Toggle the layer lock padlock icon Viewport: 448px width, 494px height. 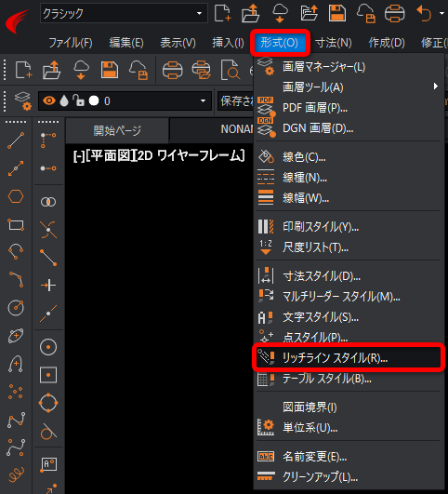click(x=78, y=100)
